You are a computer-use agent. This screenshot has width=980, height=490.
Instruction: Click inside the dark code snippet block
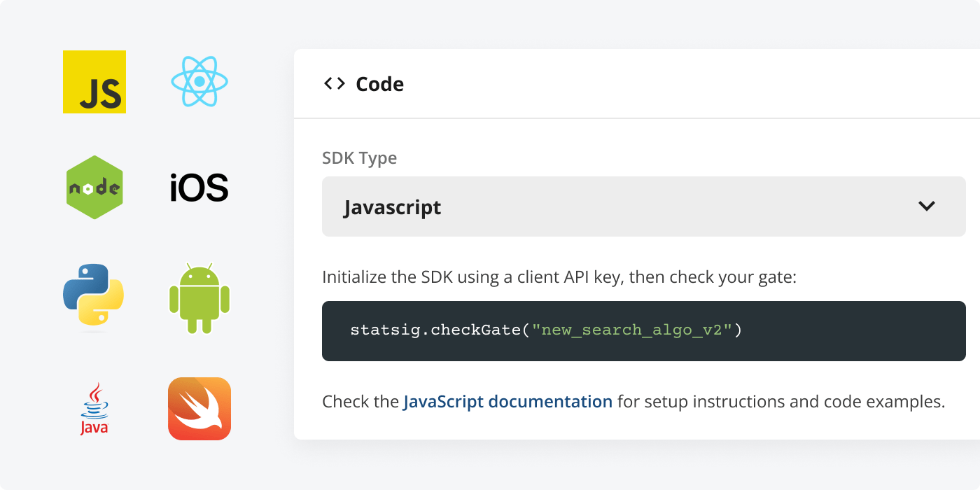840,331
